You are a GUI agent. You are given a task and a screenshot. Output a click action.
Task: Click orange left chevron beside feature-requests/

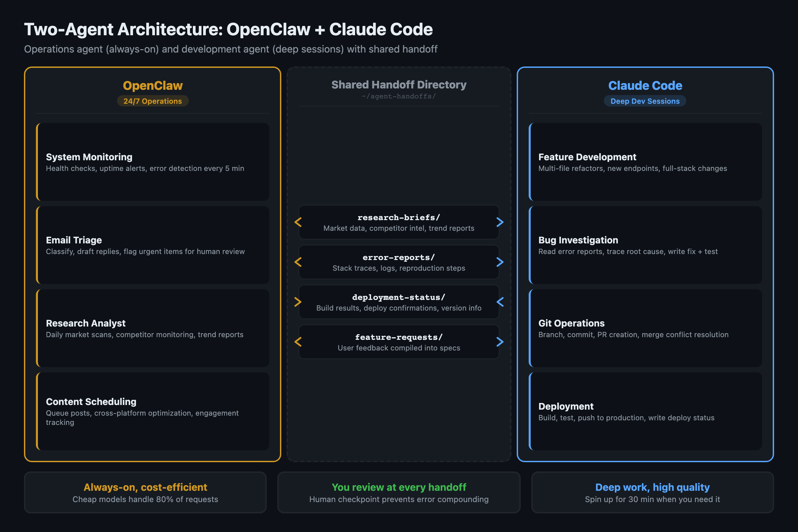[298, 342]
